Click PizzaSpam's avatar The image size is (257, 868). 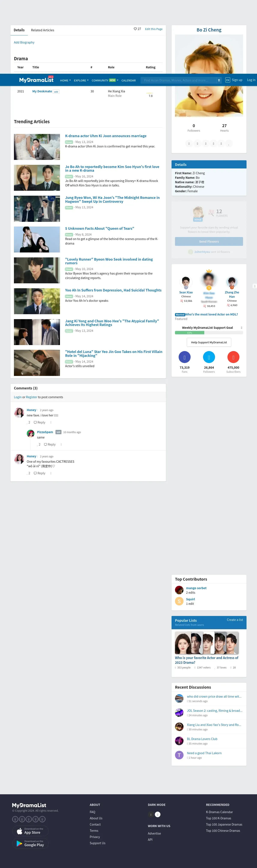(31, 433)
